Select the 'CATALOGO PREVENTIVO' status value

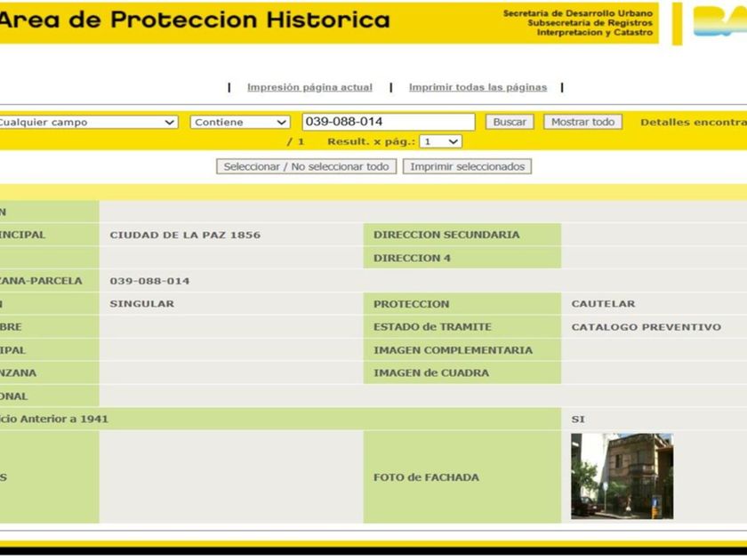pos(646,327)
